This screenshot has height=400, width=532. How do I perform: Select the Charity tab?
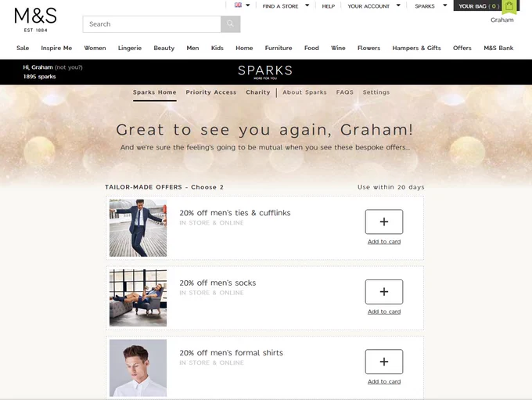point(258,92)
